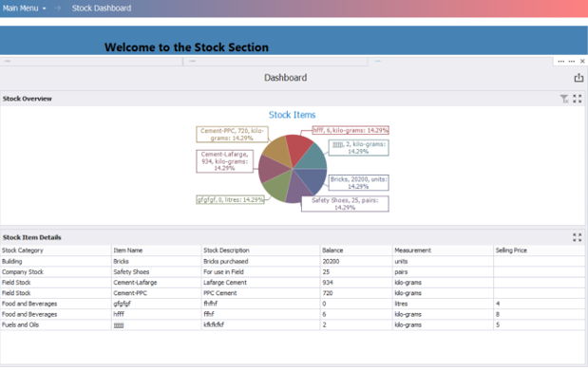Click the selling price 8 cell
Image resolution: width=588 pixels, height=370 pixels.
(x=539, y=314)
